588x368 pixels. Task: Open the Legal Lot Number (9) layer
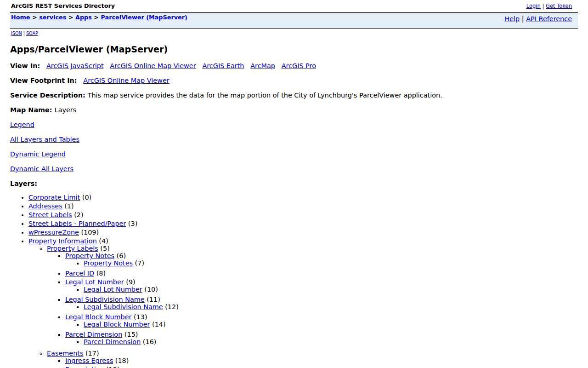95,282
